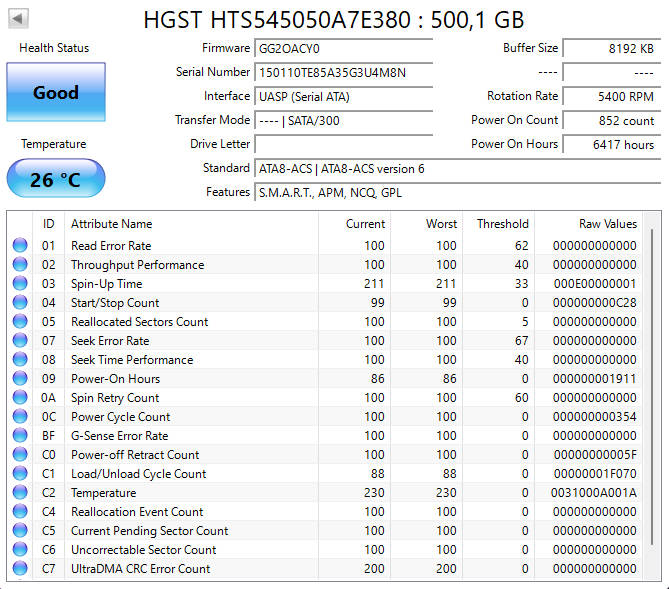Click the status orb for UltraDMA CRC Error Count
The height and width of the screenshot is (589, 669).
pos(20,569)
